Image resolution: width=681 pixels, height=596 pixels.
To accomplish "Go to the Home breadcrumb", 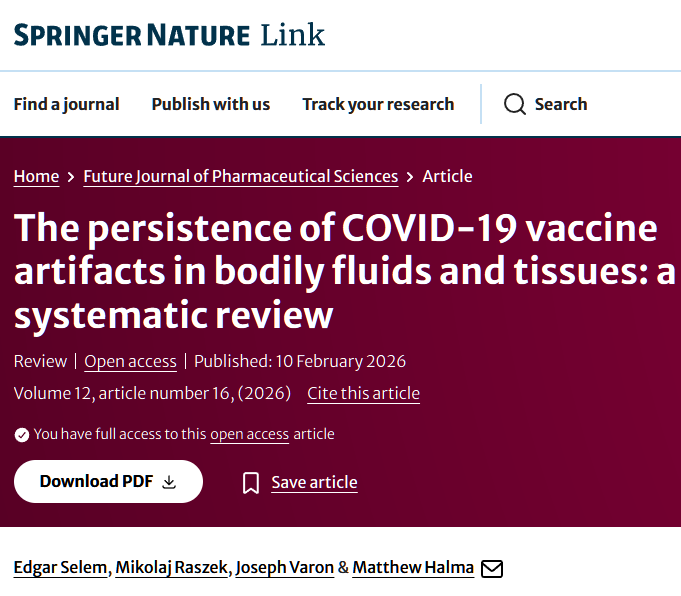I will tap(36, 176).
